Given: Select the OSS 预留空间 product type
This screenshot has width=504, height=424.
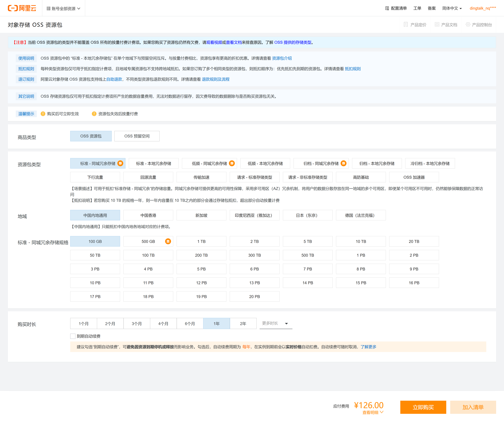Looking at the screenshot, I should (137, 136).
